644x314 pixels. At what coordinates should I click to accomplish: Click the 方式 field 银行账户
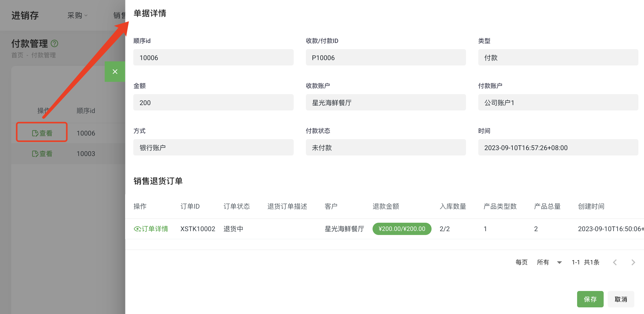coord(213,147)
